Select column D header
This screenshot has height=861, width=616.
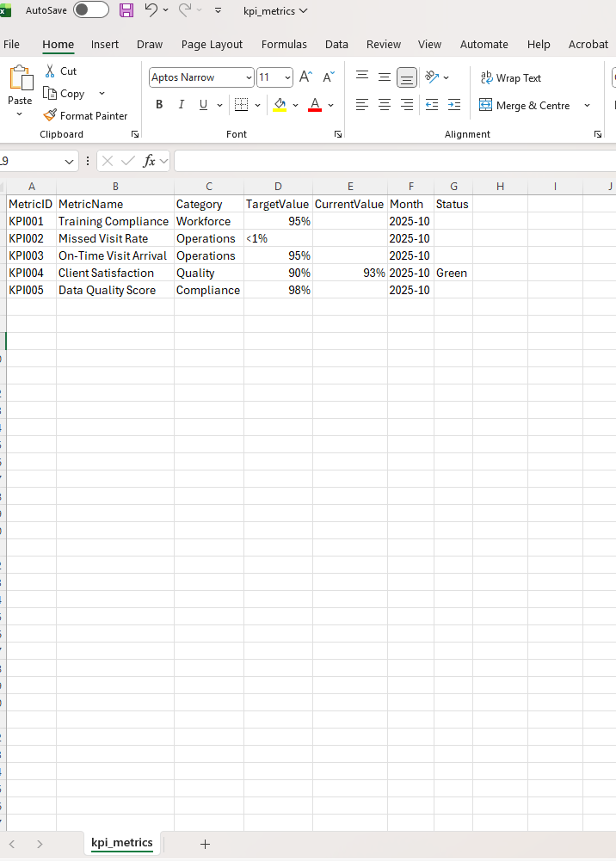pos(279,187)
